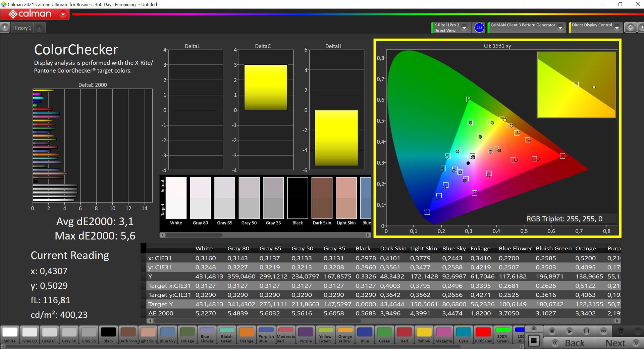The width and height of the screenshot is (644, 349).
Task: Select the Red patch button
Action: coord(404,335)
